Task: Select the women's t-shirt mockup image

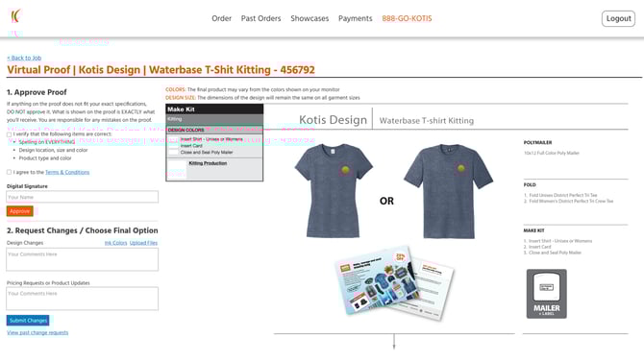Action: [334, 191]
